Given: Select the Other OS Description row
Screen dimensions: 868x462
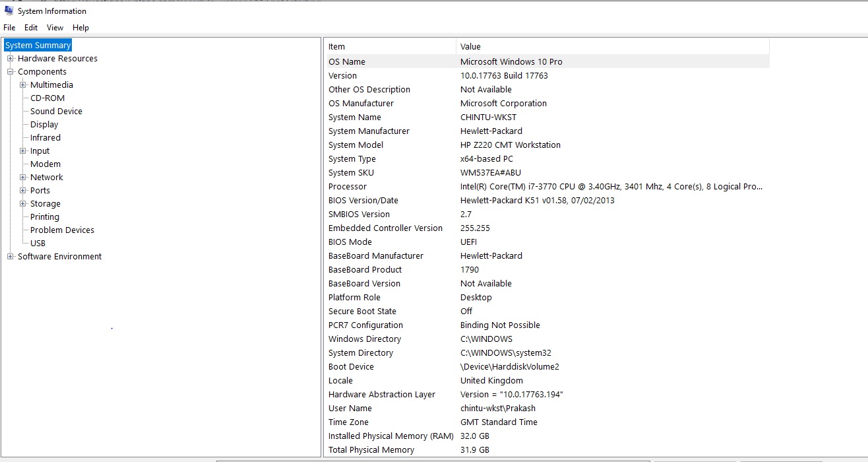Looking at the screenshot, I should click(x=547, y=89).
